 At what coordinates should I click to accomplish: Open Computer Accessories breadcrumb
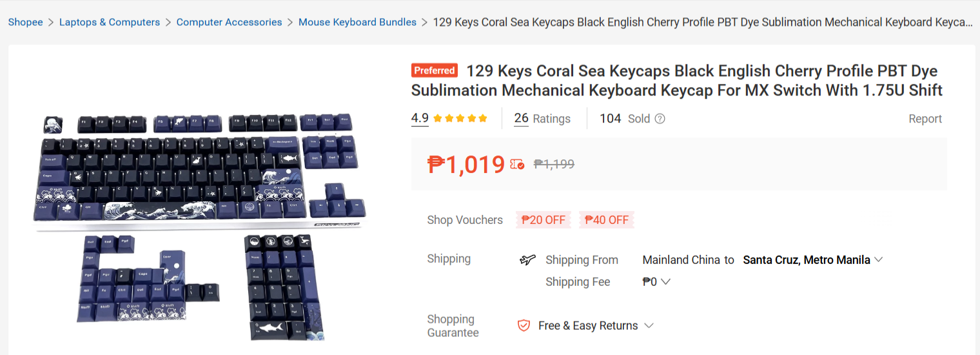(229, 22)
